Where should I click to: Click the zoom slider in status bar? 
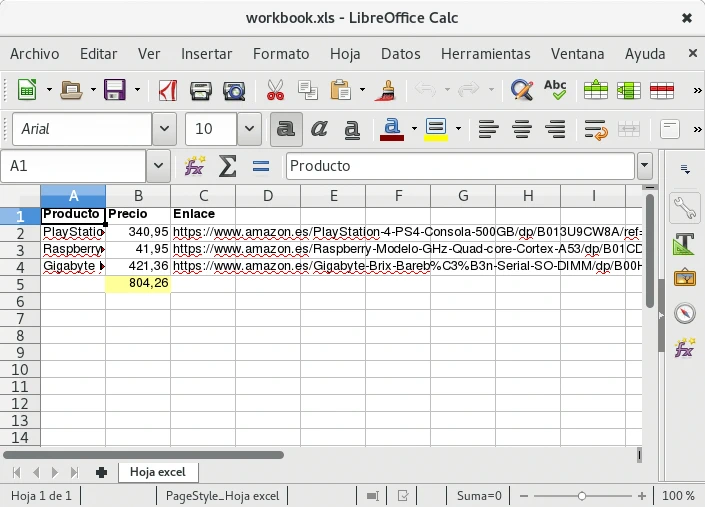click(x=582, y=496)
